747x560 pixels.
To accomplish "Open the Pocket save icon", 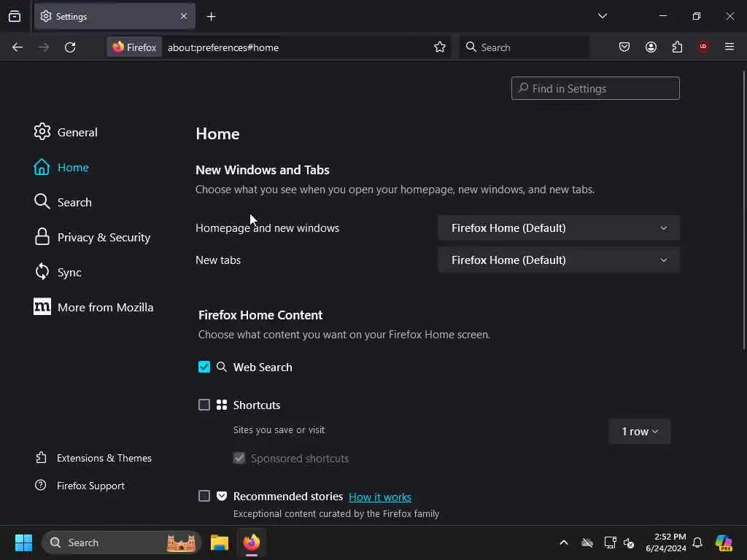I will pyautogui.click(x=624, y=47).
